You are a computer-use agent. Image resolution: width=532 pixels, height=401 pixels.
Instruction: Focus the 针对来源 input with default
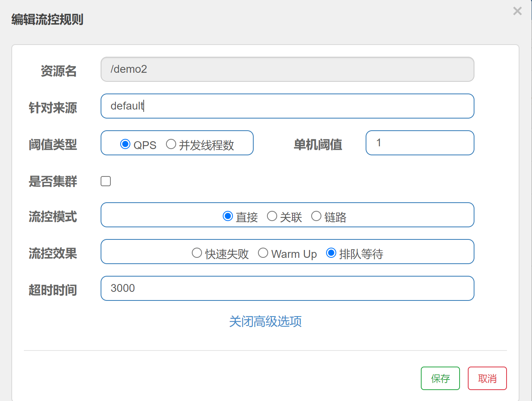[x=287, y=106]
